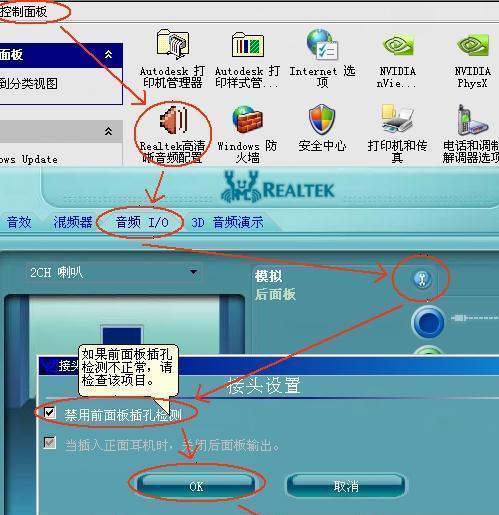Open NVIDIA nView control panel icon
Screen dimensions: 499x515
coord(397,45)
